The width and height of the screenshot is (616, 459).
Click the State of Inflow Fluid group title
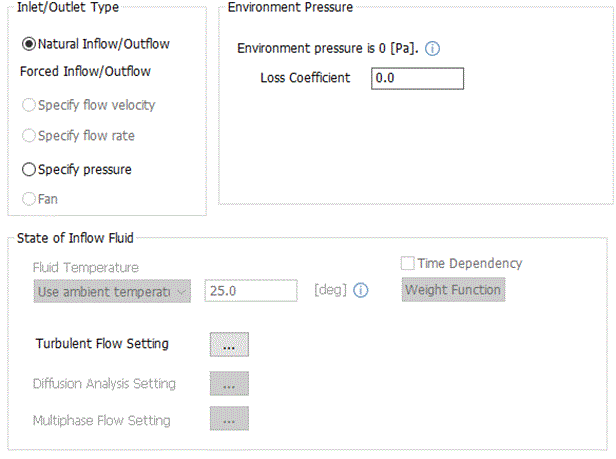[77, 237]
